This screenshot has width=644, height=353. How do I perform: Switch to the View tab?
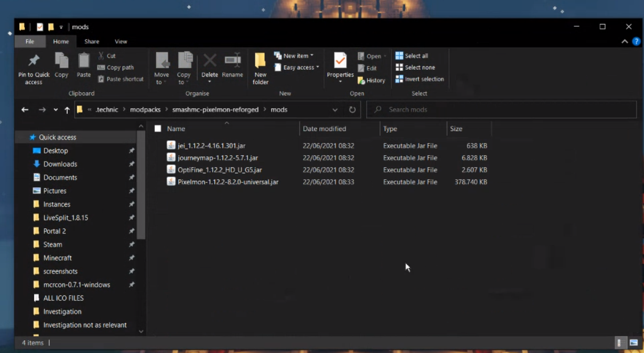tap(121, 41)
